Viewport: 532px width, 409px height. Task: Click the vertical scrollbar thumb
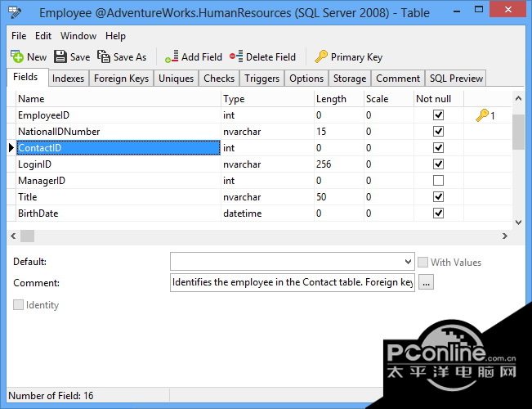point(518,133)
